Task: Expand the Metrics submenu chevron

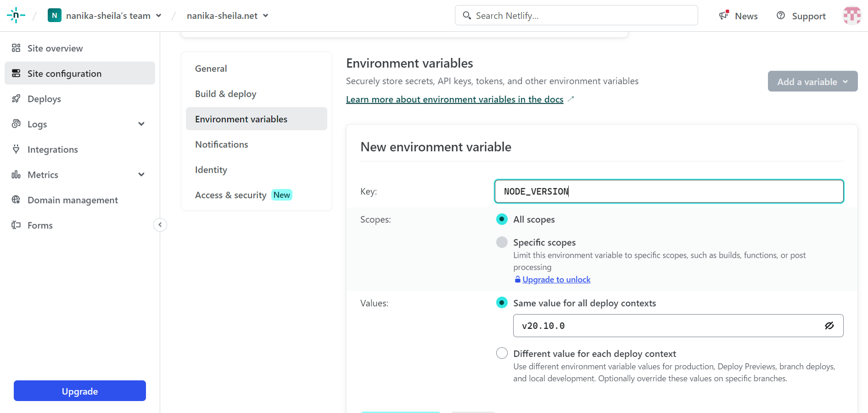Action: coord(141,175)
